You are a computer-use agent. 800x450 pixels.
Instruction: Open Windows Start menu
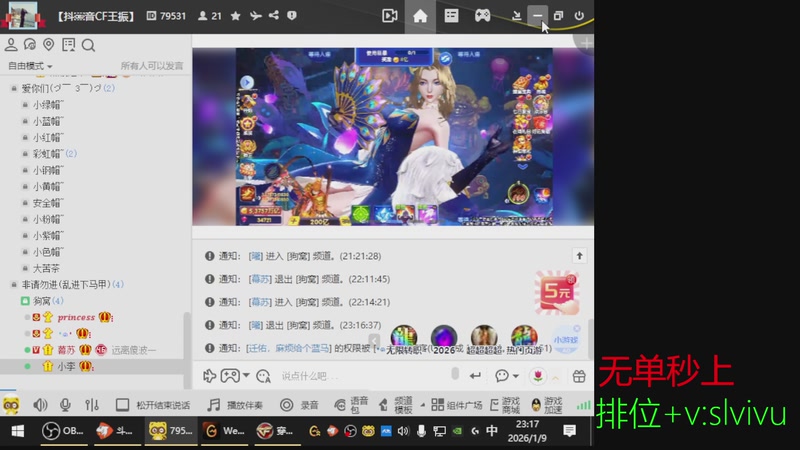18,431
